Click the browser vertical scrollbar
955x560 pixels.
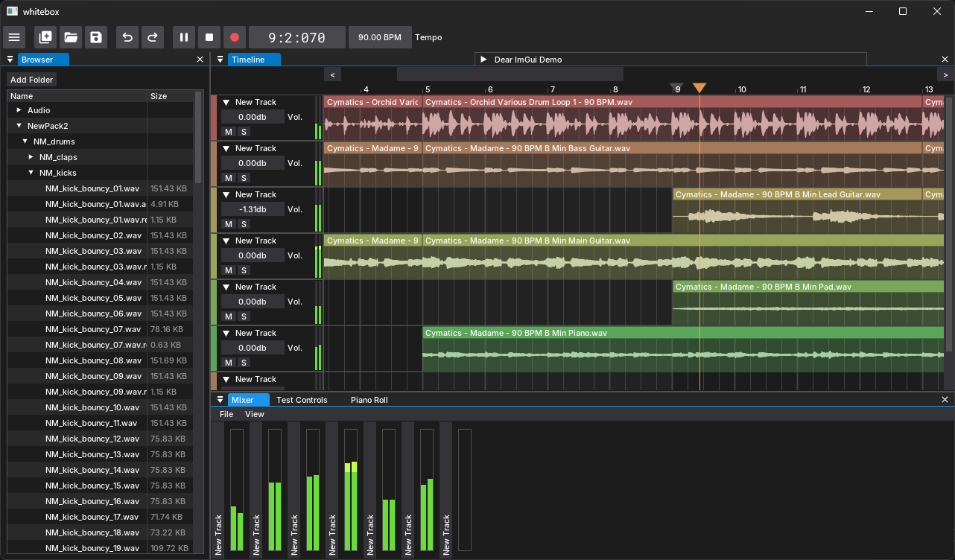click(198, 137)
